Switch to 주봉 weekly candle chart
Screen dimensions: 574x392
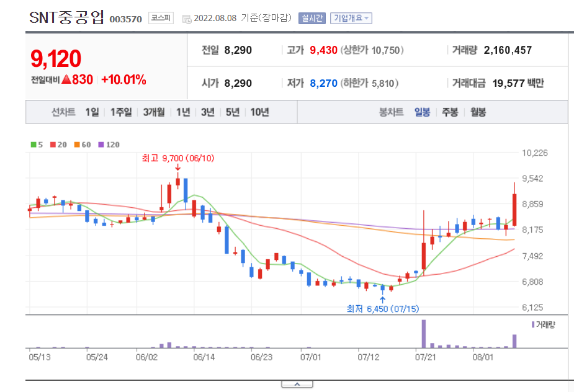click(450, 112)
